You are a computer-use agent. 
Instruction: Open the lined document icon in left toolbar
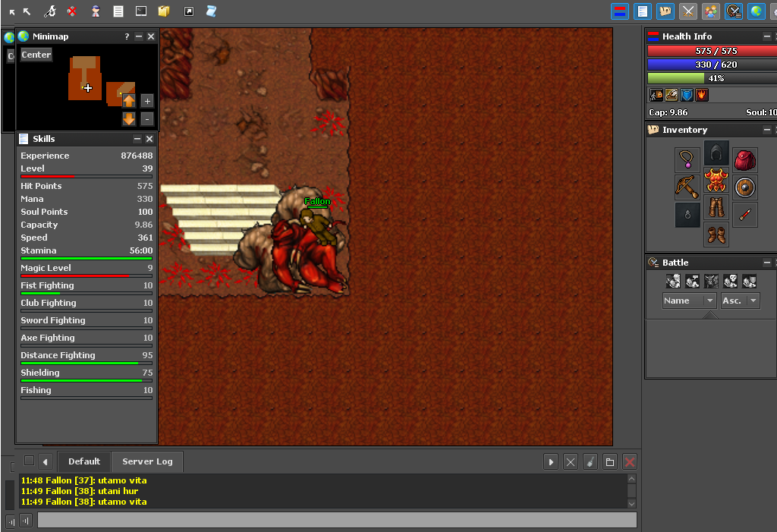[118, 11]
